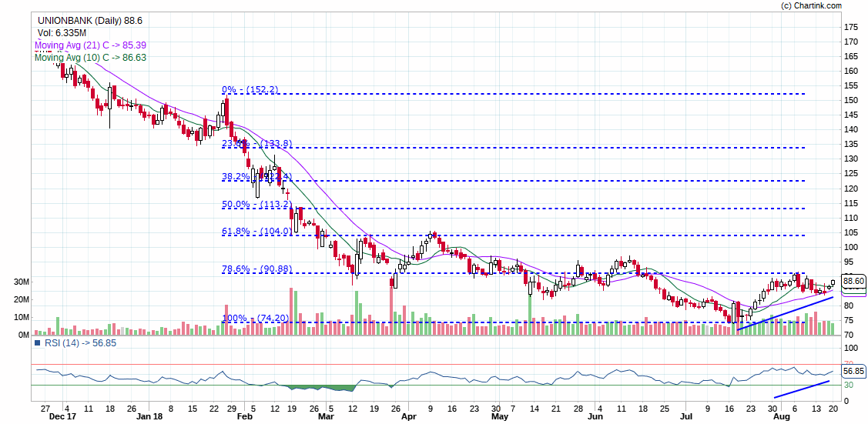Select the 50.0% - (113.2) Fibonacci label
This screenshot has height=424, width=868.
click(257, 204)
